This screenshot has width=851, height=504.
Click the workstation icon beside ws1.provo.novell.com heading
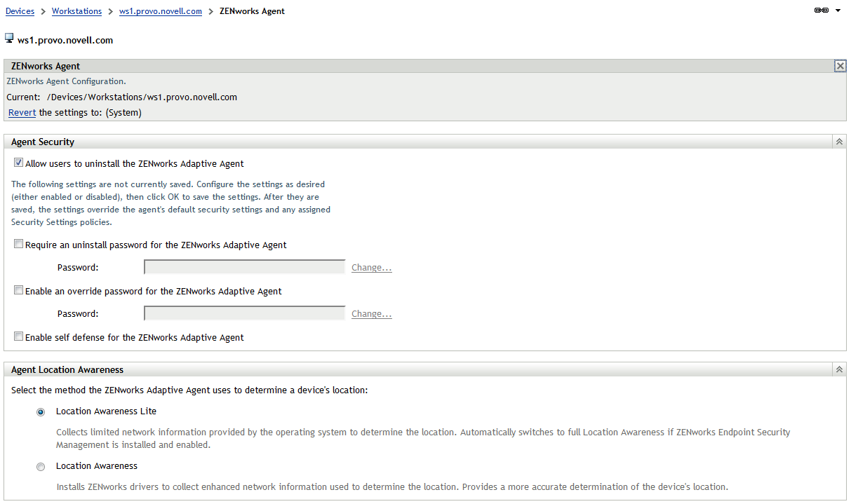pyautogui.click(x=9, y=39)
